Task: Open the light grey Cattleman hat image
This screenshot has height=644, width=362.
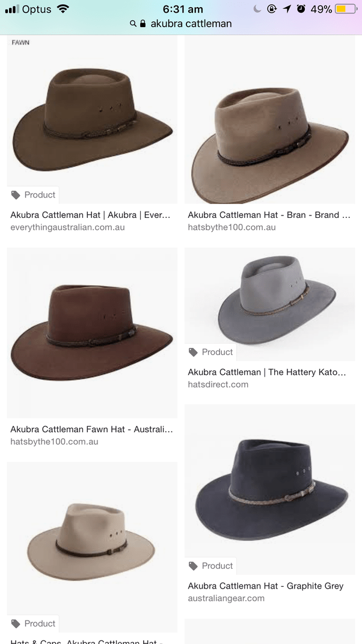Action: pos(269,304)
